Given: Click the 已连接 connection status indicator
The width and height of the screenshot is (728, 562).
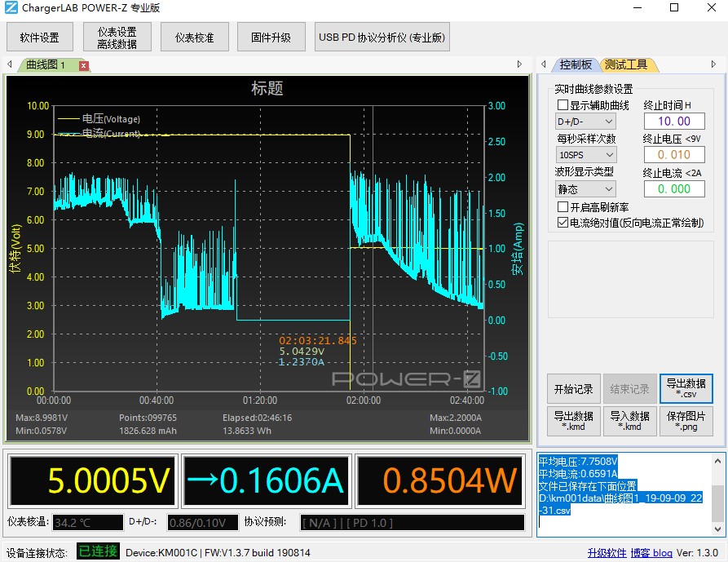Looking at the screenshot, I should pyautogui.click(x=98, y=551).
